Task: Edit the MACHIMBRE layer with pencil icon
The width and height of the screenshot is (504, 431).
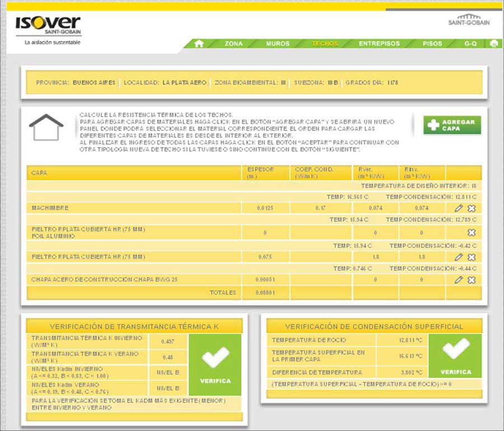Action: [459, 208]
